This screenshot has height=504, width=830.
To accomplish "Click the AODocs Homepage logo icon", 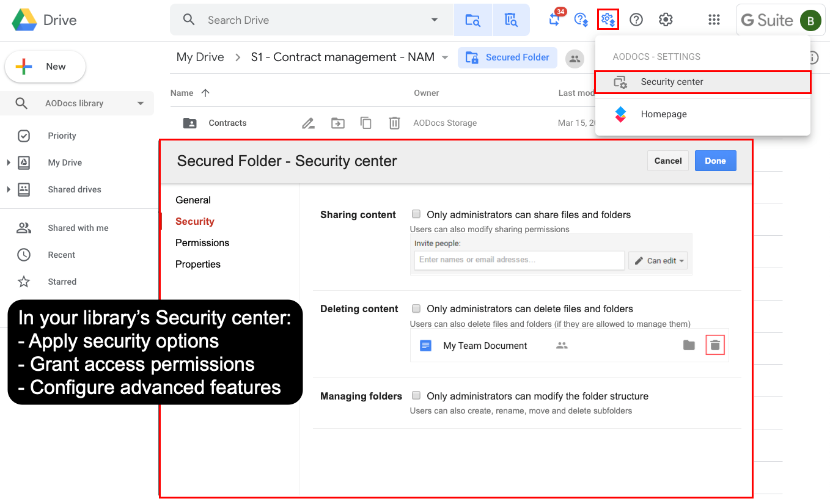I will click(x=620, y=114).
